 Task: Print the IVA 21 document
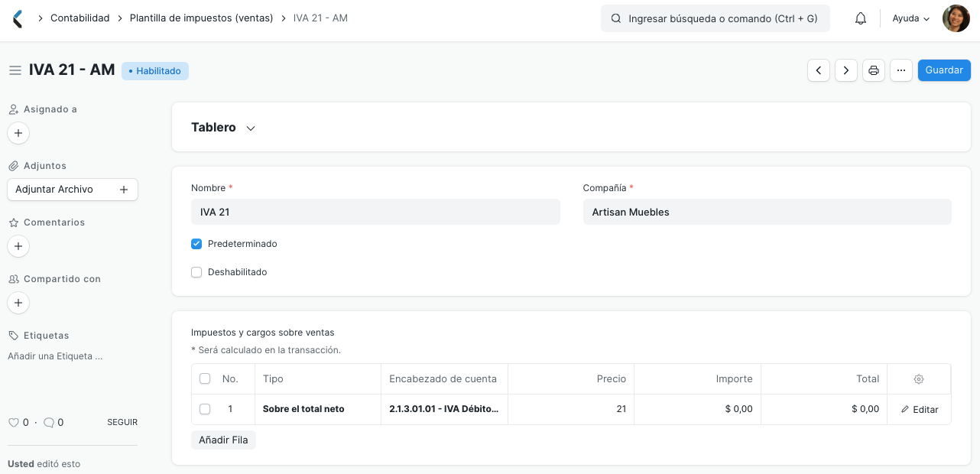click(874, 70)
